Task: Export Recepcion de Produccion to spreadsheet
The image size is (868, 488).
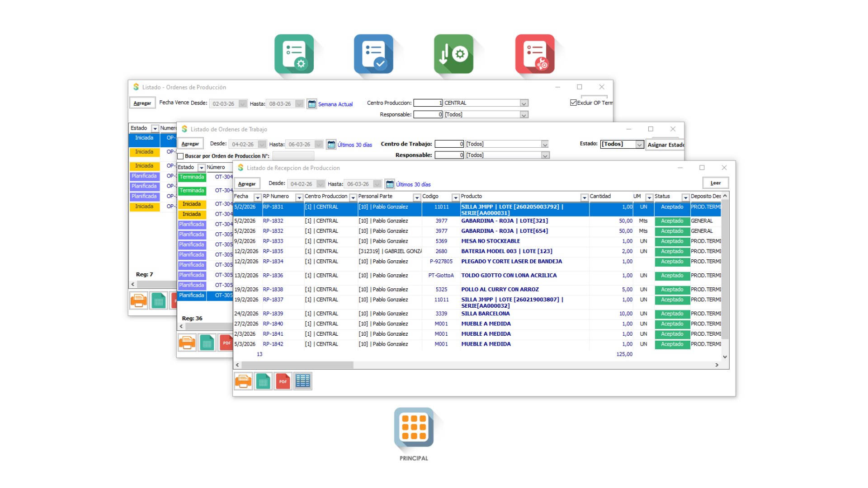Action: [x=263, y=381]
